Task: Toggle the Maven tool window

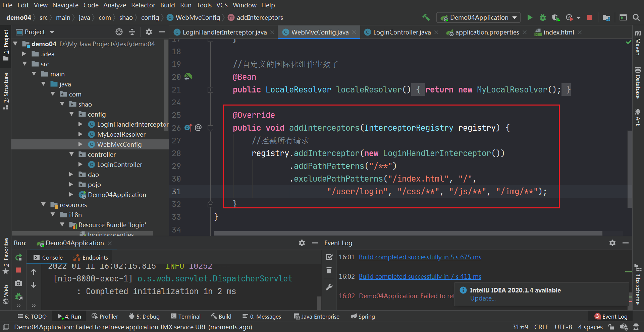Action: click(638, 43)
